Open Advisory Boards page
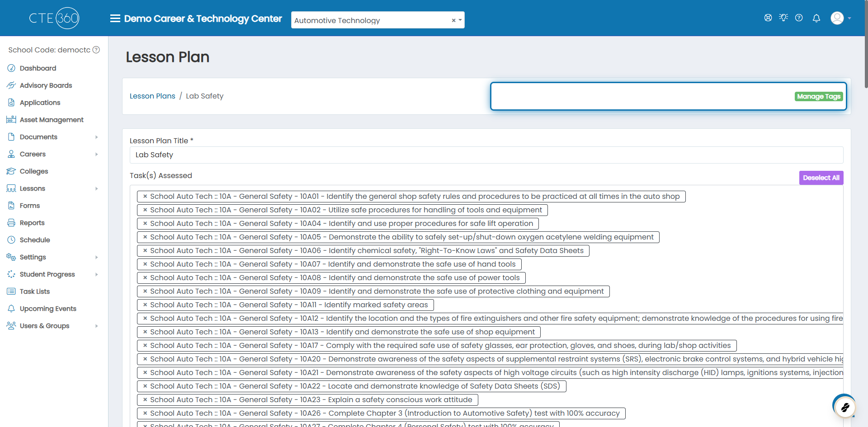868x427 pixels. point(46,85)
